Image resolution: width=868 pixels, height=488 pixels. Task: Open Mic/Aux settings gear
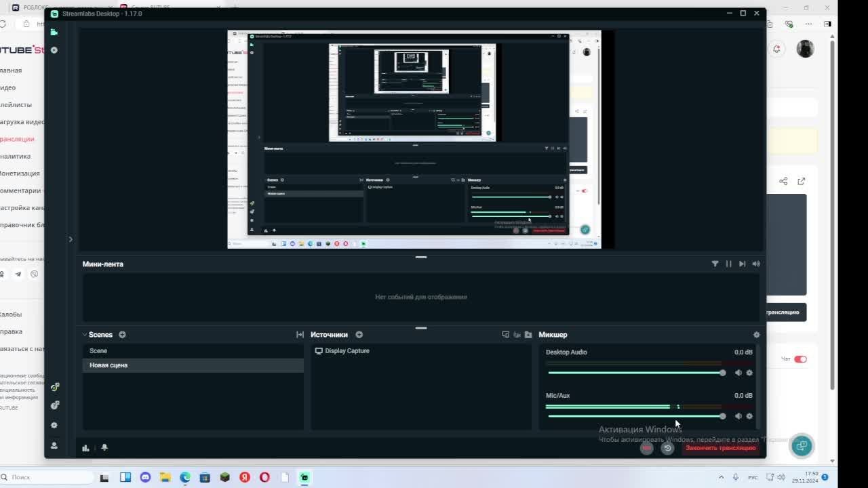click(749, 416)
